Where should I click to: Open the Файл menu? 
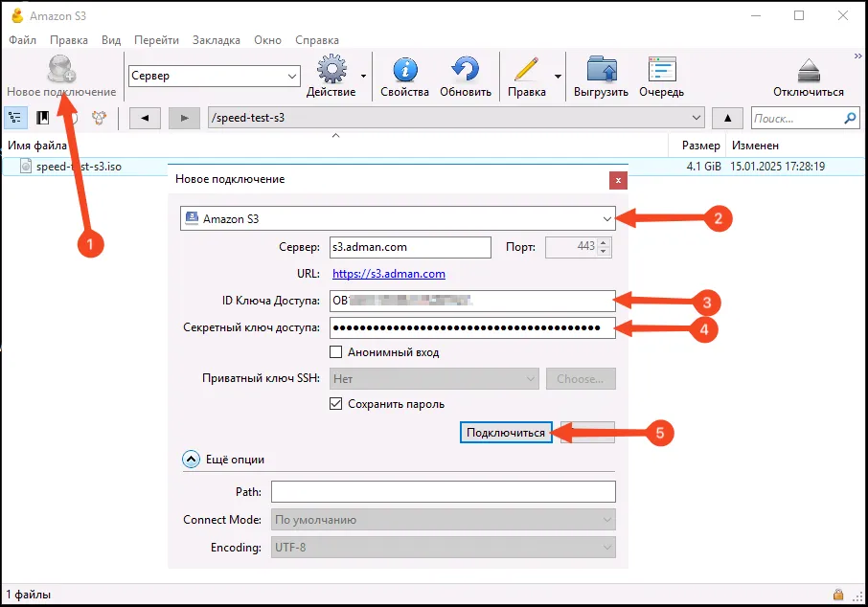coord(22,40)
